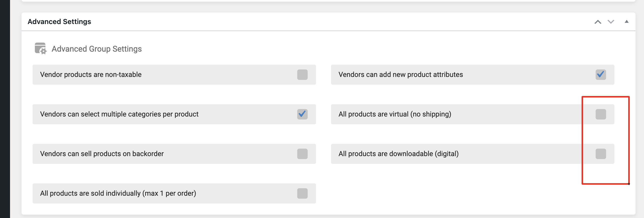
Task: Click 'Vendors can select multiple categories per product' label
Action: pos(119,114)
